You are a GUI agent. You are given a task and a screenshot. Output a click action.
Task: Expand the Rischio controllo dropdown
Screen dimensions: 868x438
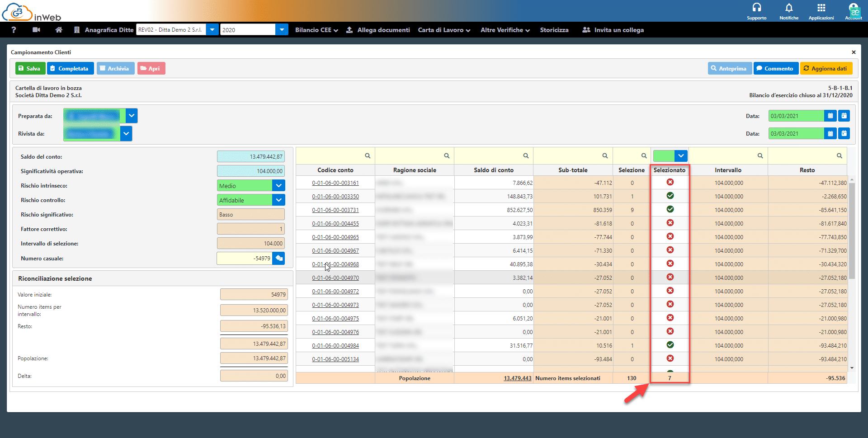click(x=279, y=200)
